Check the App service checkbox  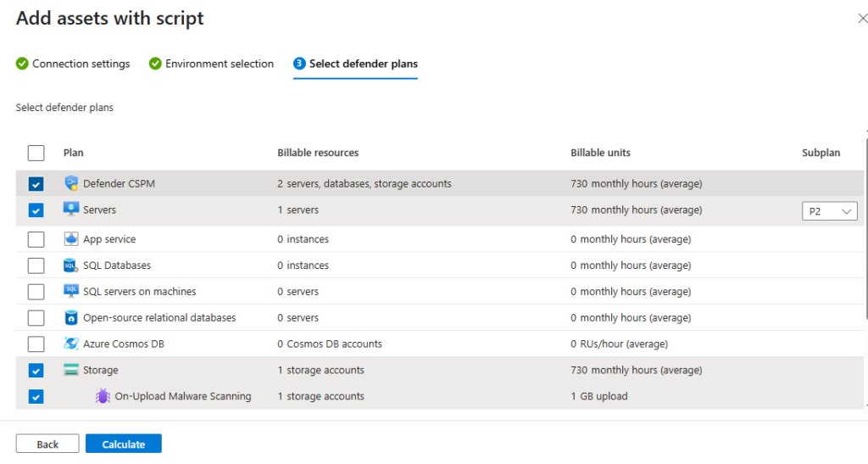pyautogui.click(x=36, y=239)
